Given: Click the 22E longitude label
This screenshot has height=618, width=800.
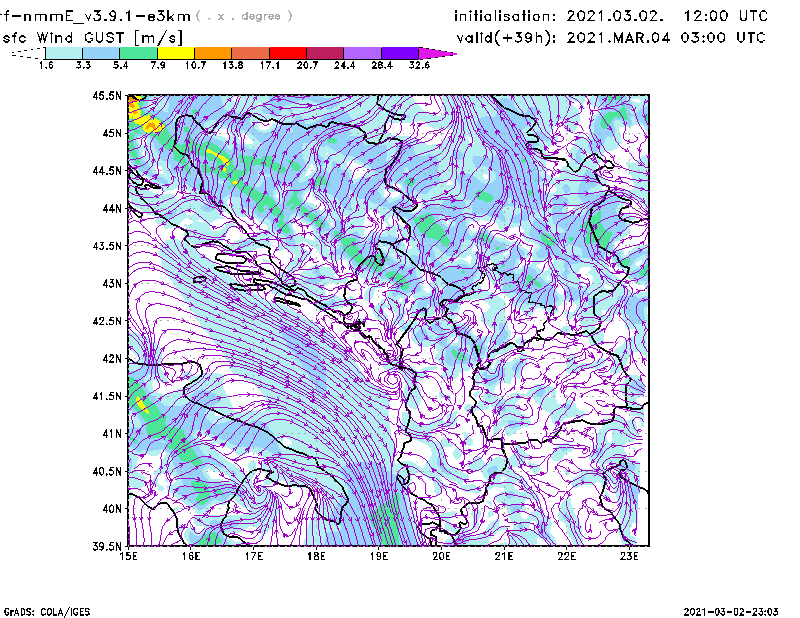Looking at the screenshot, I should pyautogui.click(x=567, y=556).
